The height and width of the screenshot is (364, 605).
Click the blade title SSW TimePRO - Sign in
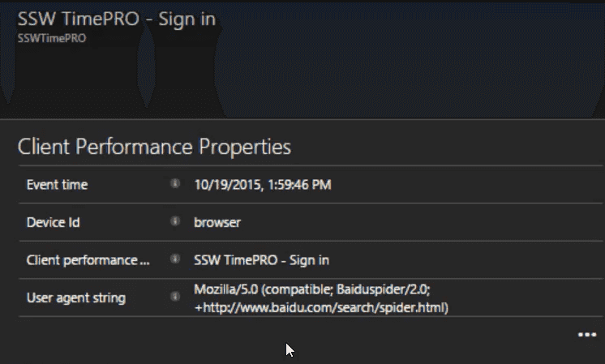tap(116, 19)
